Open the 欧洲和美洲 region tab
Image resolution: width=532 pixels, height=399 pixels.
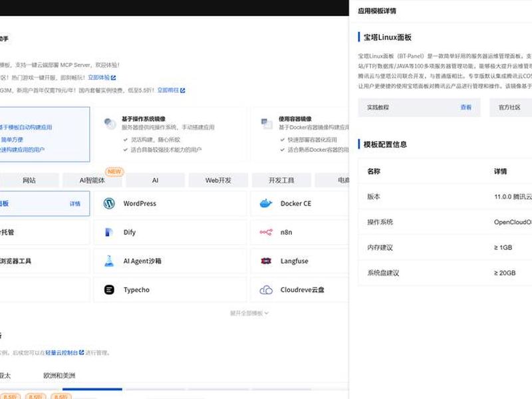59,376
